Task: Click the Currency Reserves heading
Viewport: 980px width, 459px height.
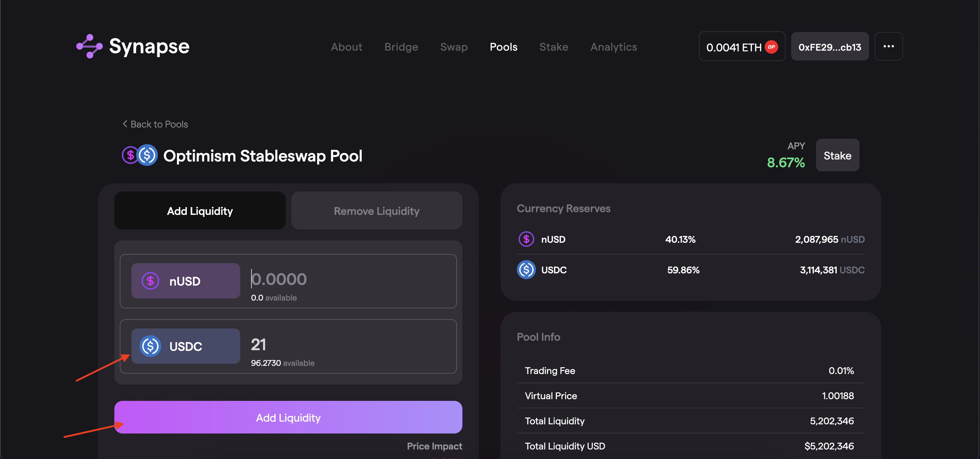Action: pyautogui.click(x=563, y=208)
